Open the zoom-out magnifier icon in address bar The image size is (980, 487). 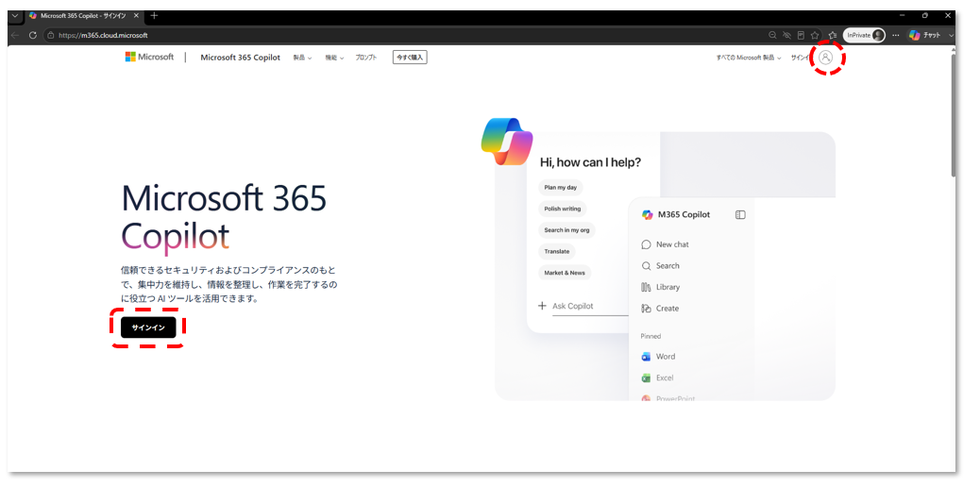(773, 36)
